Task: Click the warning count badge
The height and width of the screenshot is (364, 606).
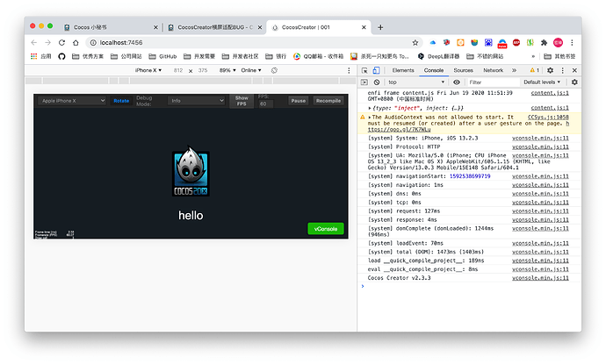Action: pyautogui.click(x=535, y=70)
